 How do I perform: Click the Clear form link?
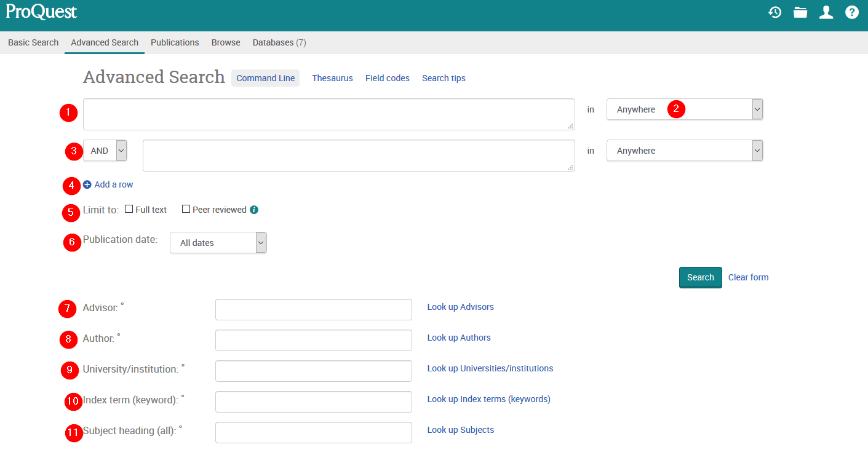click(748, 277)
